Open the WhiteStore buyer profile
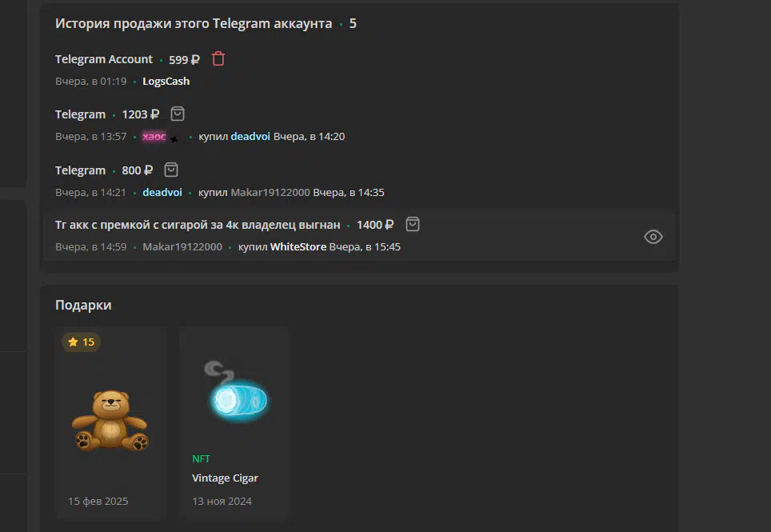This screenshot has width=771, height=532. [x=298, y=247]
